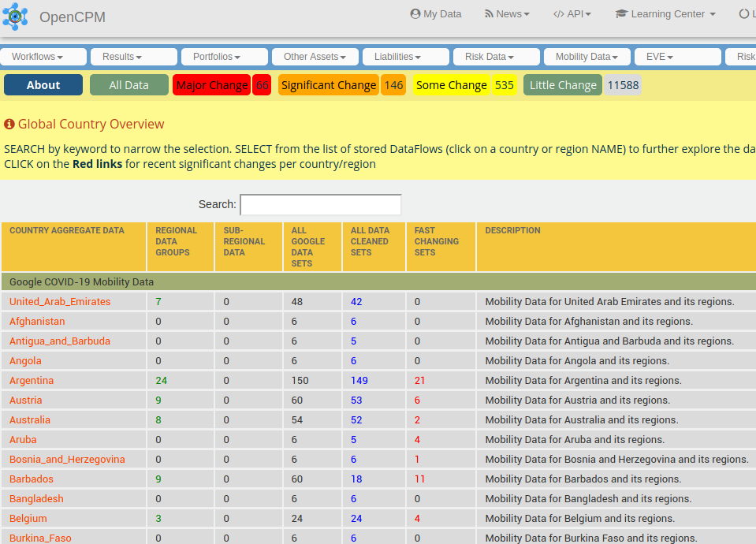Screen dimensions: 756x544
Task: Select the About tab button
Action: [43, 85]
